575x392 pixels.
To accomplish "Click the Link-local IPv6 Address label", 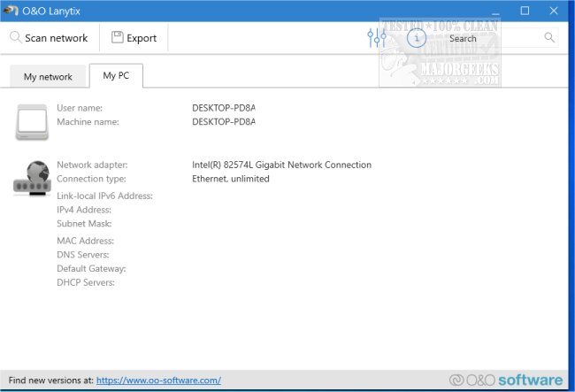I will (x=104, y=196).
